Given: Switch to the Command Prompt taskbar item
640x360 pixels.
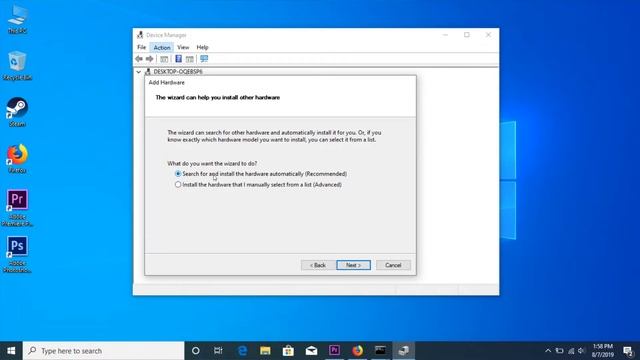Looking at the screenshot, I should point(380,351).
